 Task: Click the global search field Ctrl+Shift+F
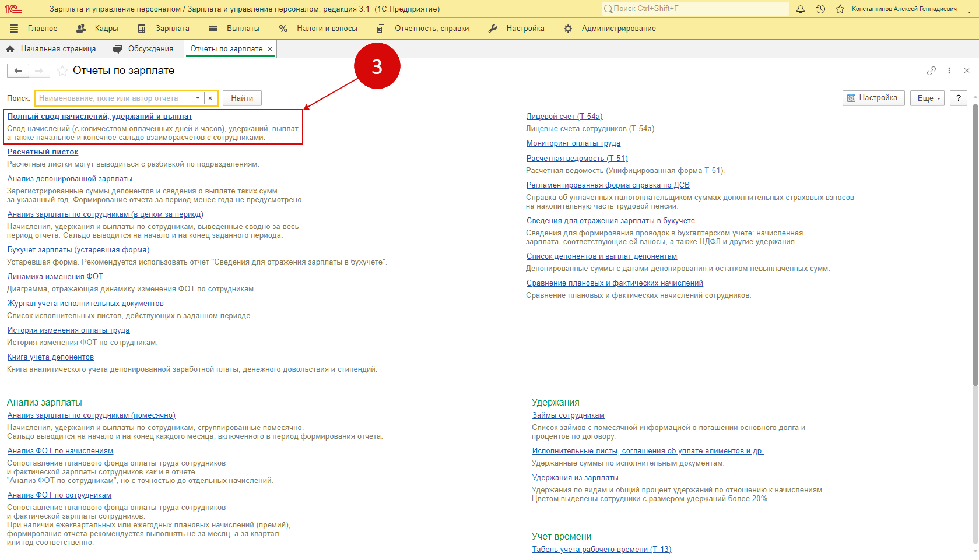[695, 9]
